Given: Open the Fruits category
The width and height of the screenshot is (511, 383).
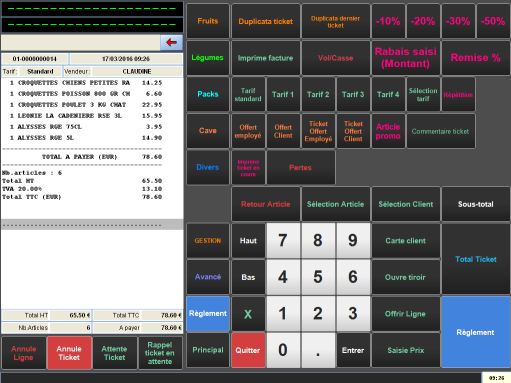Looking at the screenshot, I should (x=208, y=21).
